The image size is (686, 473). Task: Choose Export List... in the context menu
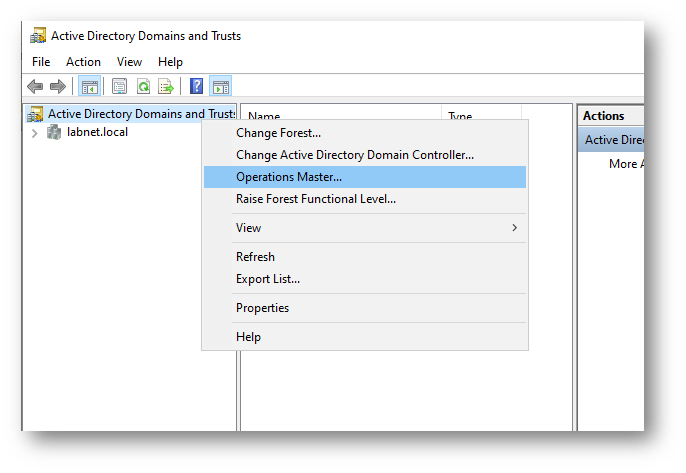point(365,279)
